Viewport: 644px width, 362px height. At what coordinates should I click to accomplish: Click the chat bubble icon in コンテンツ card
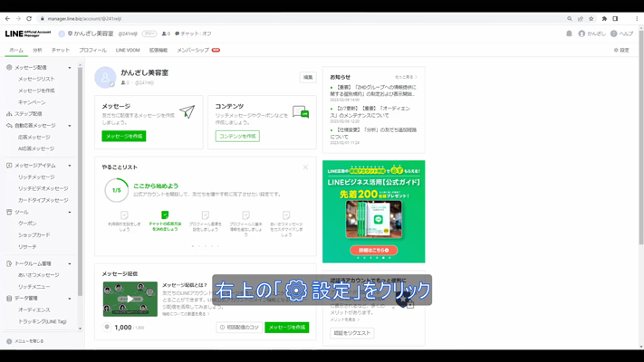tap(301, 111)
